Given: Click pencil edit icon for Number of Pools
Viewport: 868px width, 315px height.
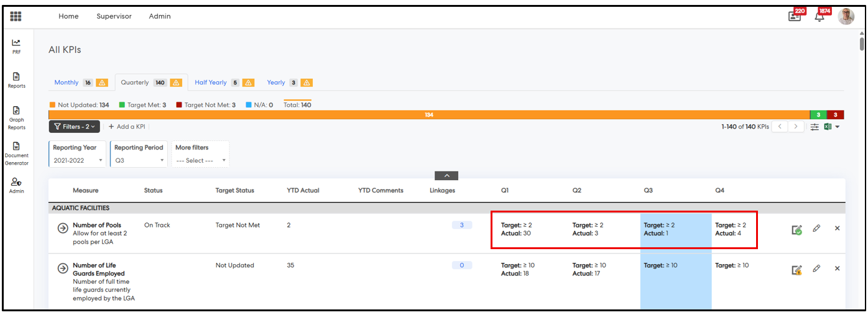Looking at the screenshot, I should point(816,229).
